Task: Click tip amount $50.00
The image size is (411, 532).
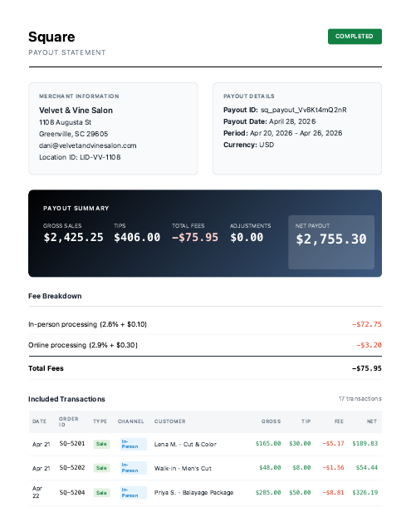Action: 300,492
